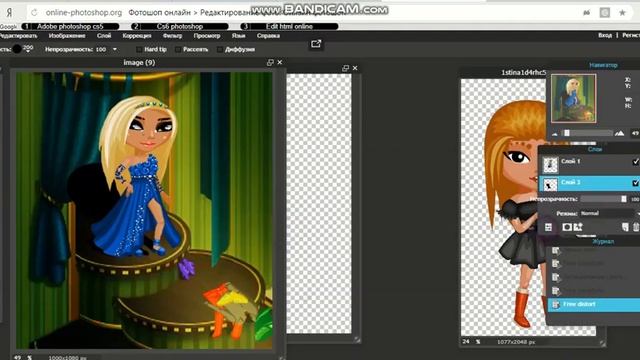Open the Adobe photoshop cs5 ad link
Screen dimensions: 640x360
tap(70, 27)
